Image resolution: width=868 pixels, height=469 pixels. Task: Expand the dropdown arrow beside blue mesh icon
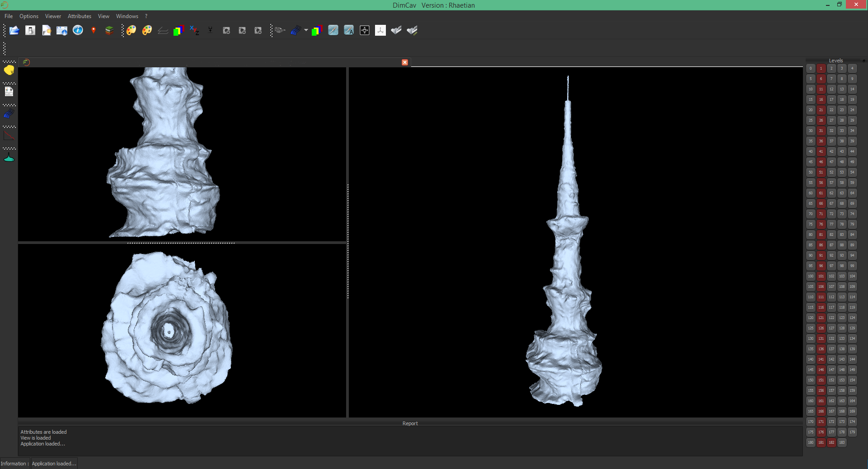coord(306,30)
